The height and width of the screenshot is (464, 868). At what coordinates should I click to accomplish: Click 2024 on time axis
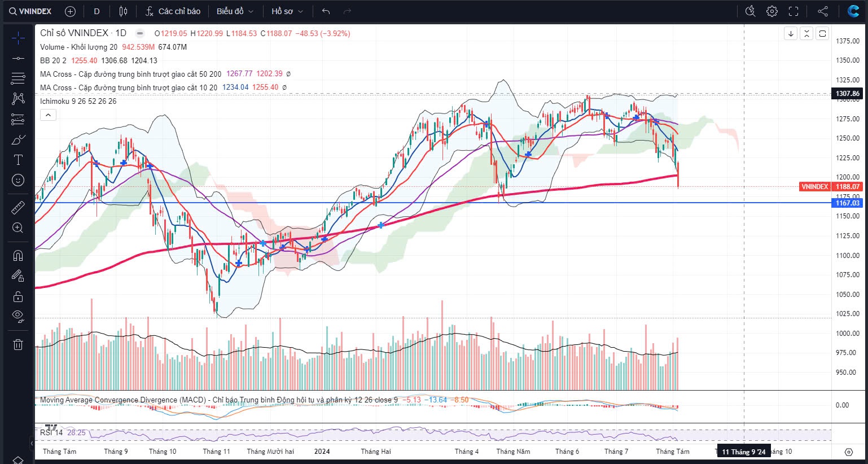[322, 452]
